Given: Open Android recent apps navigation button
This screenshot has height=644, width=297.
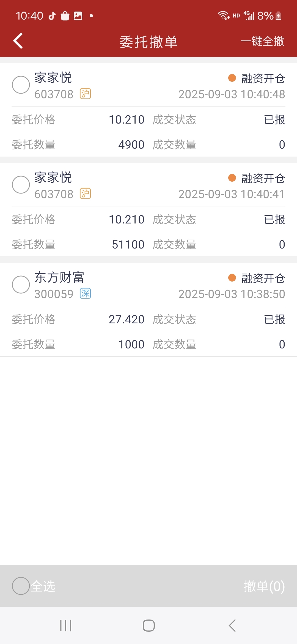Looking at the screenshot, I should click(66, 626).
